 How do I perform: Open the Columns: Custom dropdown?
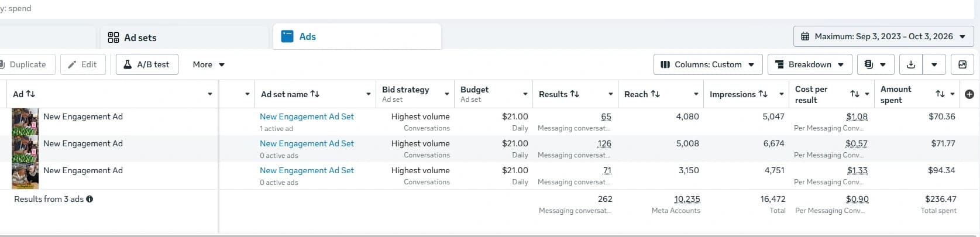pyautogui.click(x=708, y=65)
